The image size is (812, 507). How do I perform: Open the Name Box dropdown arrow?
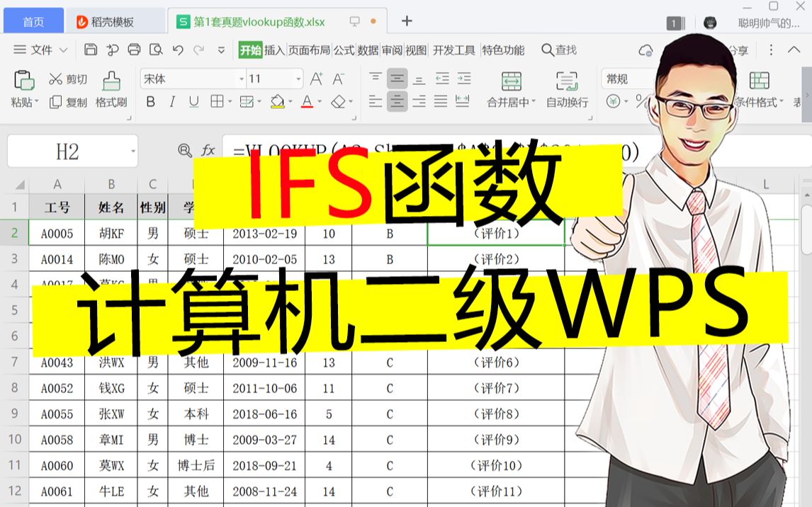[x=133, y=151]
